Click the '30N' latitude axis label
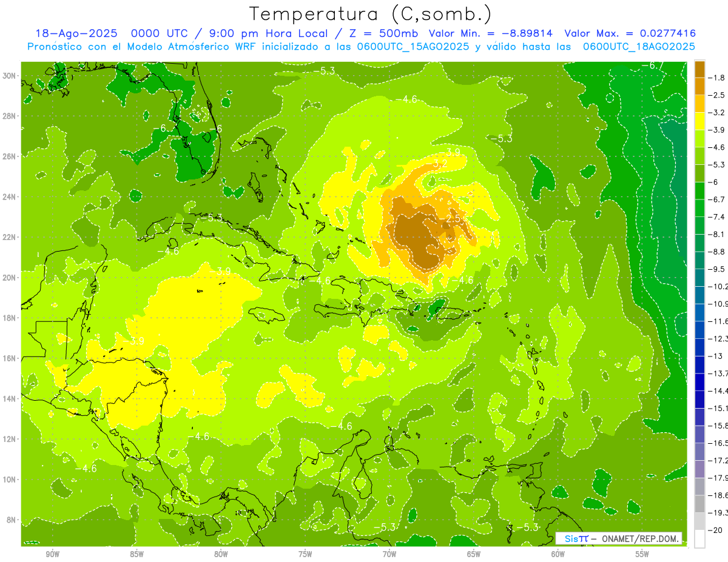This screenshot has width=728, height=562. point(10,75)
